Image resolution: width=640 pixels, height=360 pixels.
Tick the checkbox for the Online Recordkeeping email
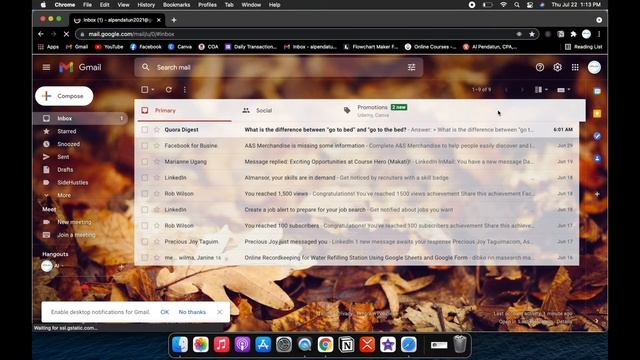(x=145, y=258)
